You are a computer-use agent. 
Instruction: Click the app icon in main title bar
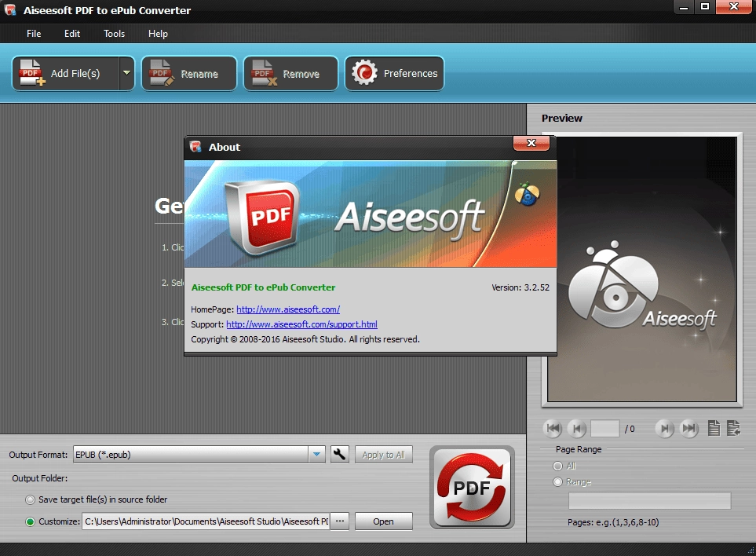(x=10, y=9)
